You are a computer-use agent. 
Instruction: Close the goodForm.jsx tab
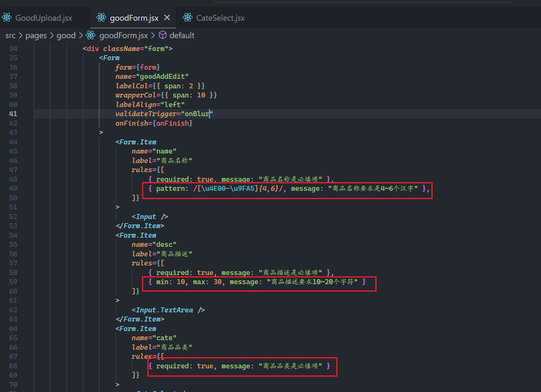tap(167, 18)
